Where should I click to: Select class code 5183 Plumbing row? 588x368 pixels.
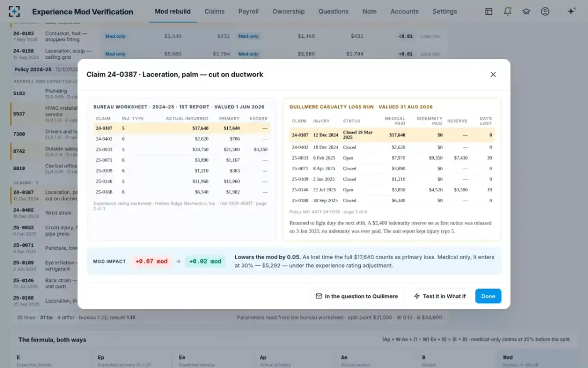pyautogui.click(x=44, y=93)
